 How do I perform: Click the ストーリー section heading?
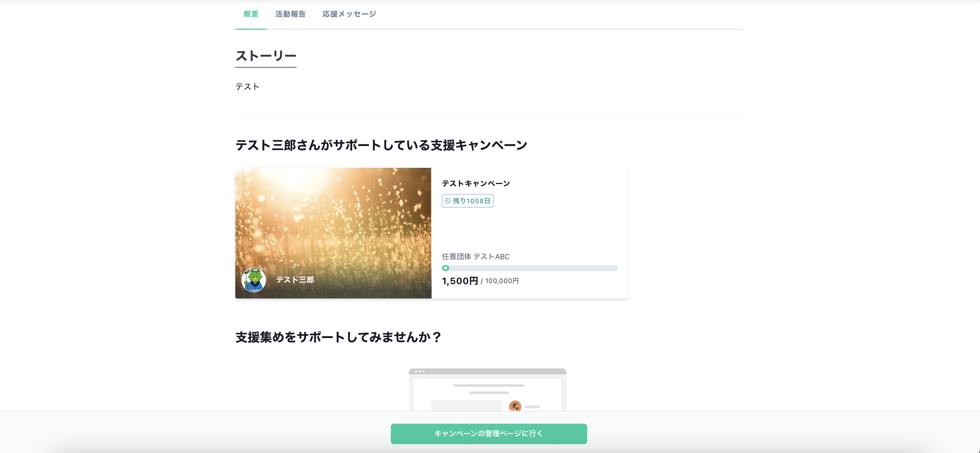coord(266,56)
